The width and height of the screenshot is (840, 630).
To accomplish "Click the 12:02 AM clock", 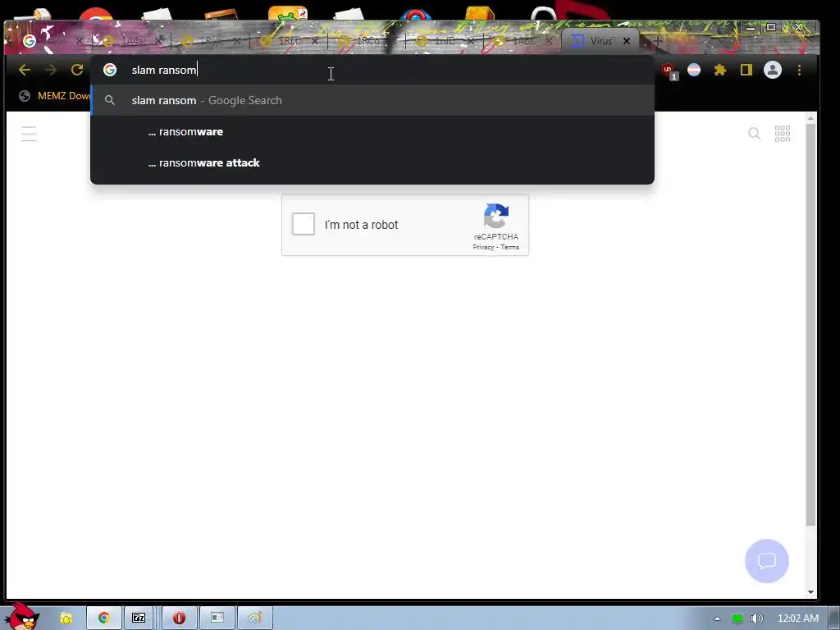I will [797, 619].
